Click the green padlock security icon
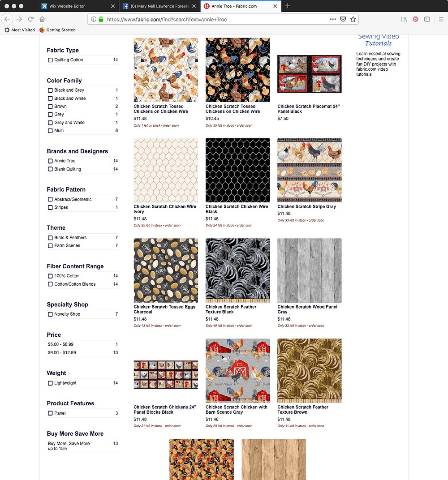Image resolution: width=448 pixels, height=480 pixels. pyautogui.click(x=101, y=19)
